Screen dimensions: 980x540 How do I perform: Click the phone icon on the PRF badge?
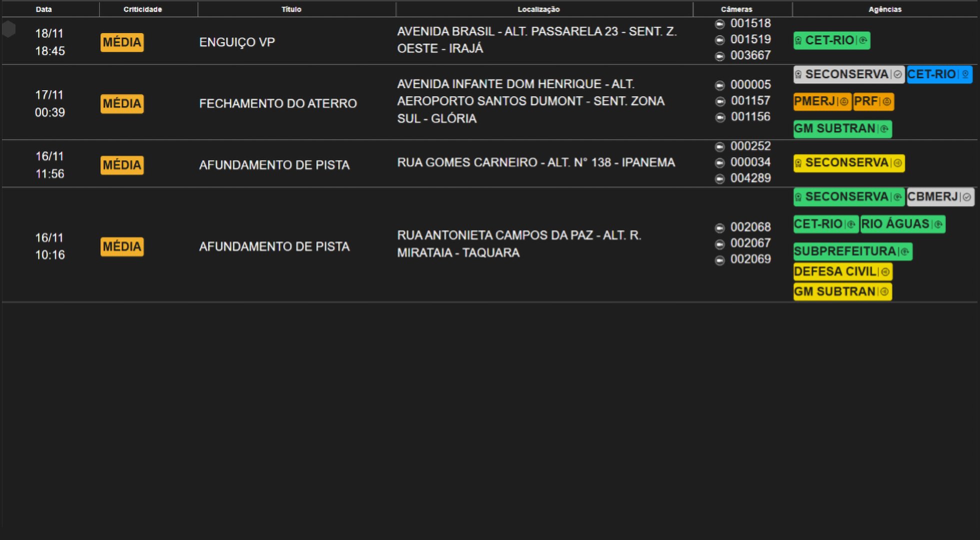pos(886,101)
